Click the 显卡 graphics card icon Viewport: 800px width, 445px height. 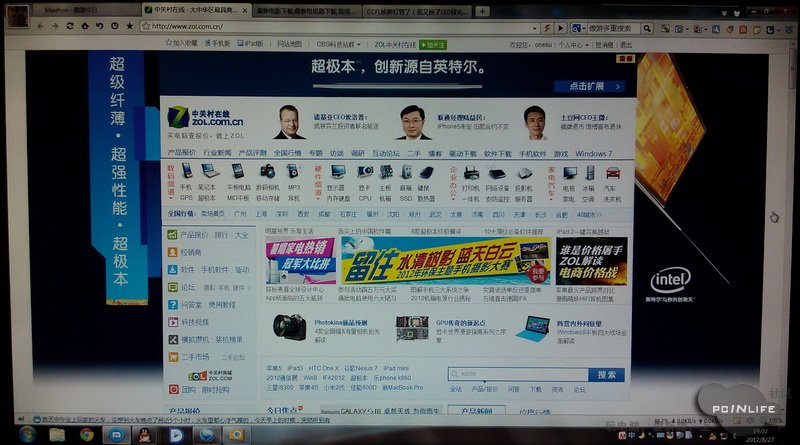365,172
